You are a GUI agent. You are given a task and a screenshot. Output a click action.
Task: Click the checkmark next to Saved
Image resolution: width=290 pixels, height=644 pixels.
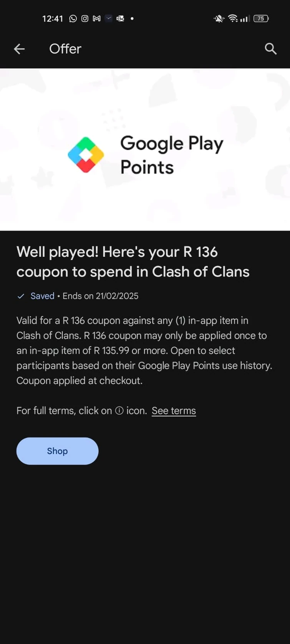[21, 296]
